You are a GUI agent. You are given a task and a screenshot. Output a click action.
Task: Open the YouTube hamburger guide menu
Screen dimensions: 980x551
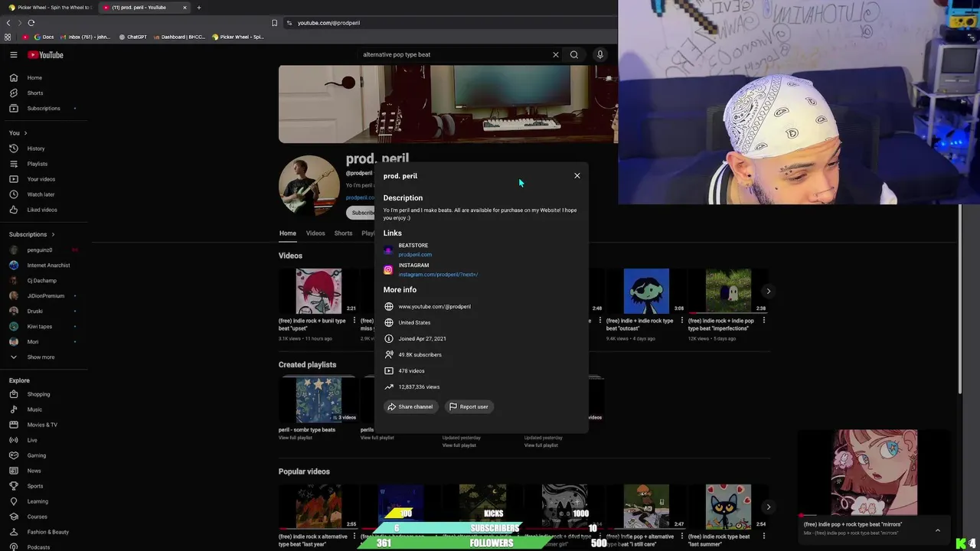coord(14,54)
